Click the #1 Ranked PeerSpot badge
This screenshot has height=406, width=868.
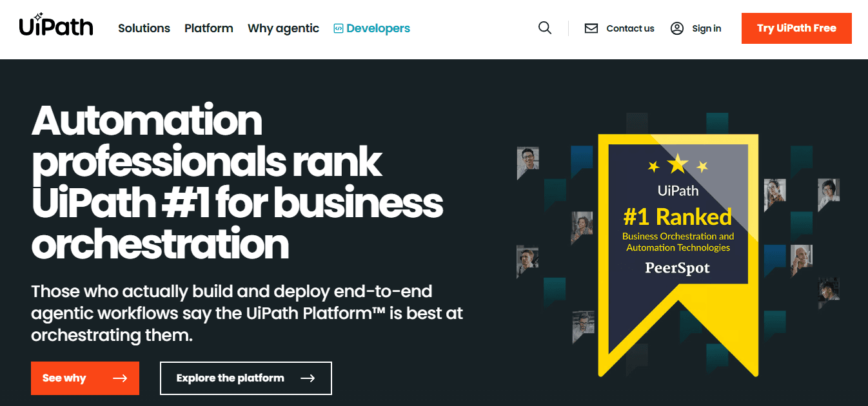[678, 255]
